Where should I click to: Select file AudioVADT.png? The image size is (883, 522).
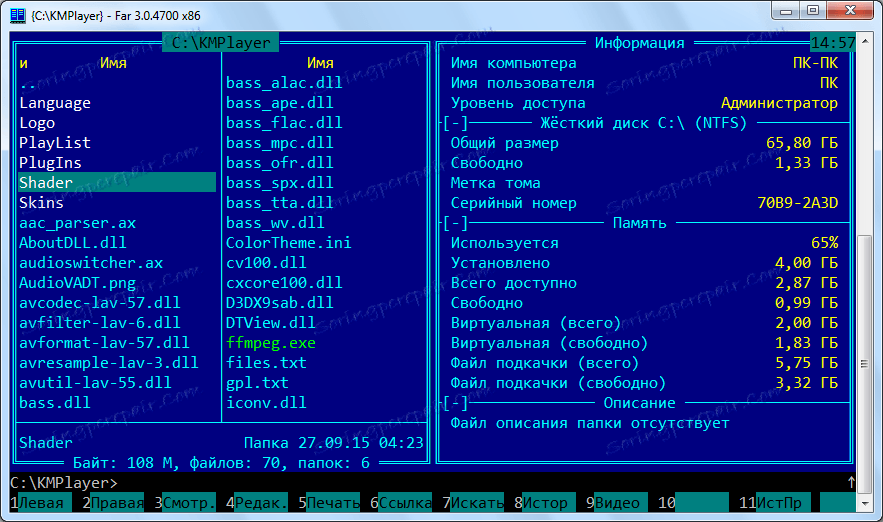pos(78,283)
